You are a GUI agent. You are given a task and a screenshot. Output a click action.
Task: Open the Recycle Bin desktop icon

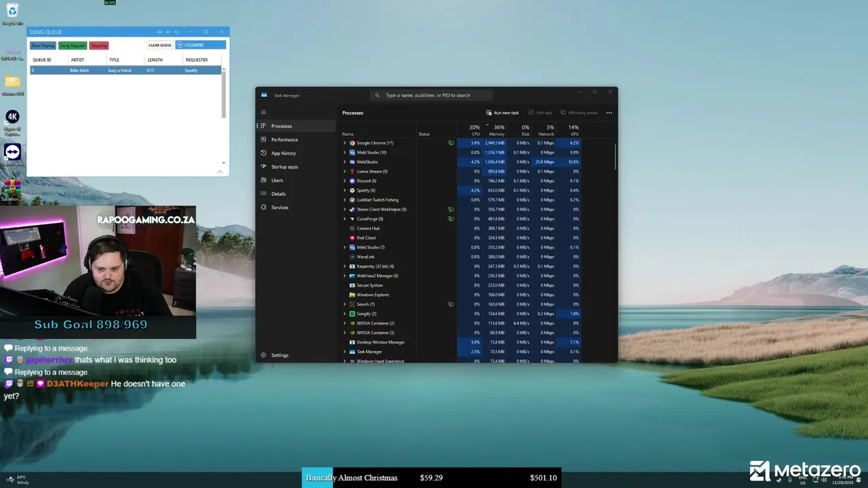point(12,14)
